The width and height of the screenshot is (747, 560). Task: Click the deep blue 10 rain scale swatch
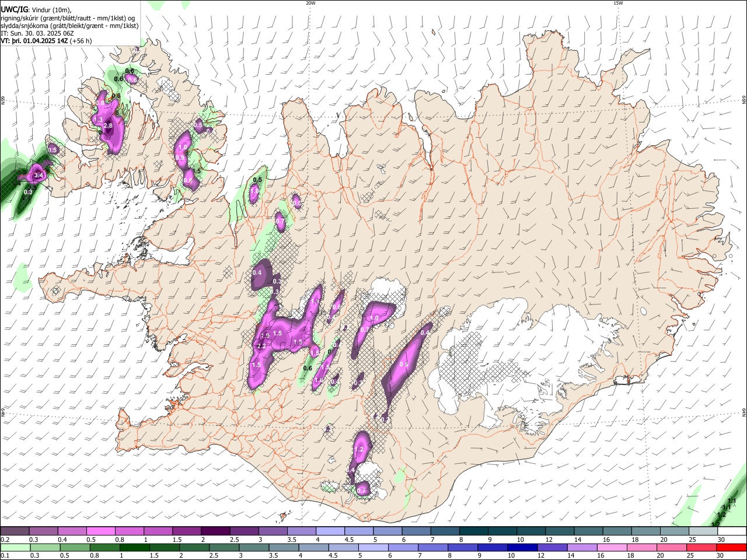coord(521,548)
